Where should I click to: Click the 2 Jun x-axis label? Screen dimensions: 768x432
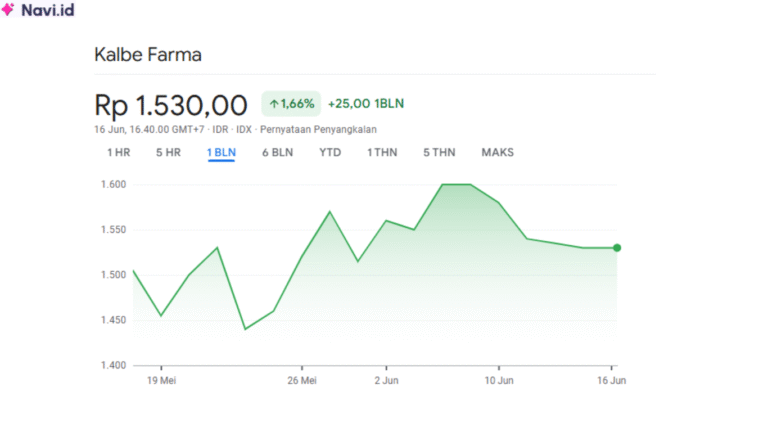[386, 380]
